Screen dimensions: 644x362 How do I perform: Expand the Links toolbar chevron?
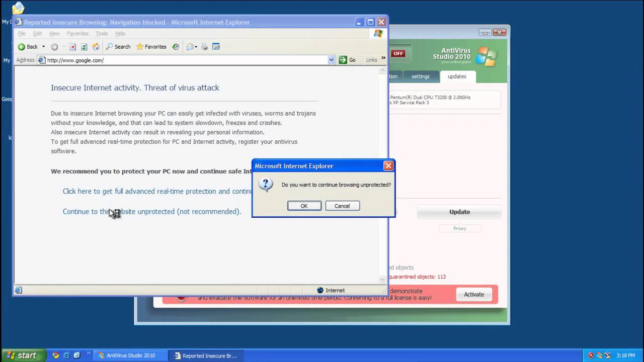pos(383,58)
